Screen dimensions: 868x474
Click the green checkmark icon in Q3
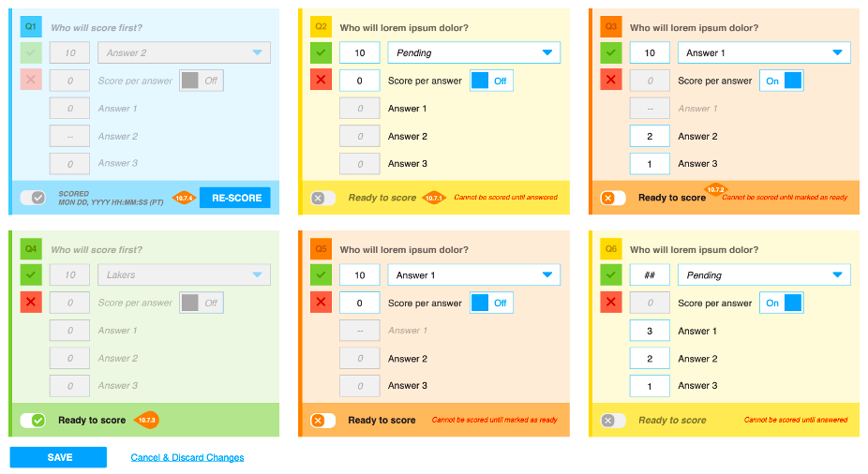point(611,53)
